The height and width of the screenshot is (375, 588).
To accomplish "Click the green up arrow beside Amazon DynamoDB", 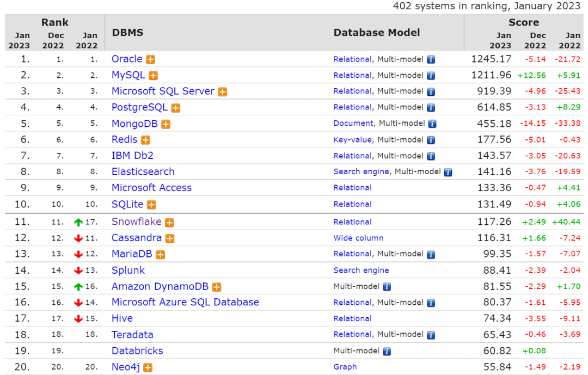I will 78,286.
